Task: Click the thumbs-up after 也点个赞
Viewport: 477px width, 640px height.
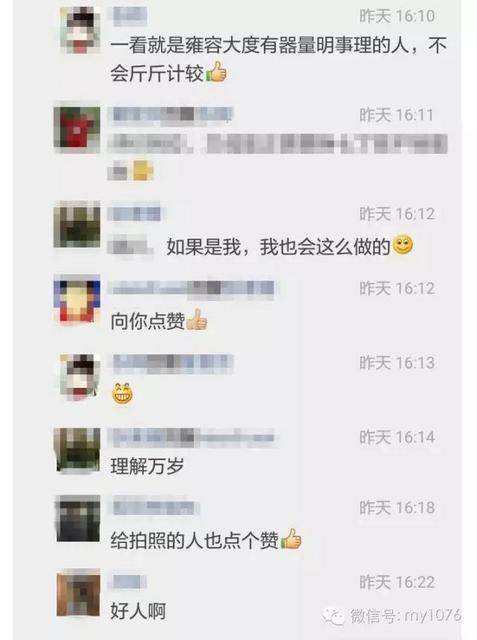Action: 291,539
